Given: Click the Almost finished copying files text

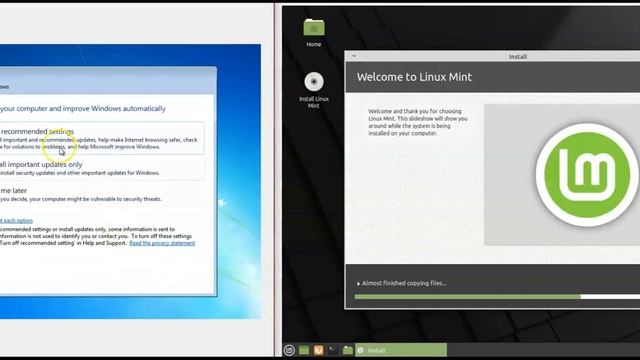Looking at the screenshot, I should tap(404, 283).
